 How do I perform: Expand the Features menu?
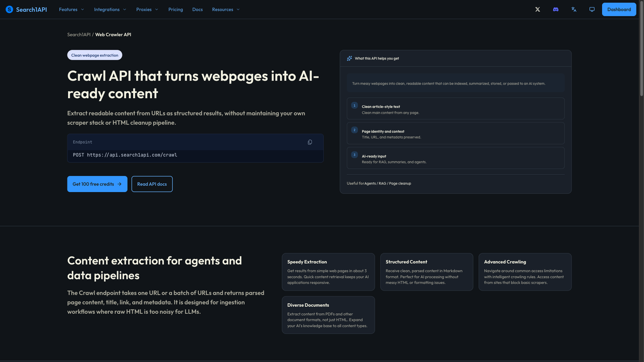[x=71, y=9]
